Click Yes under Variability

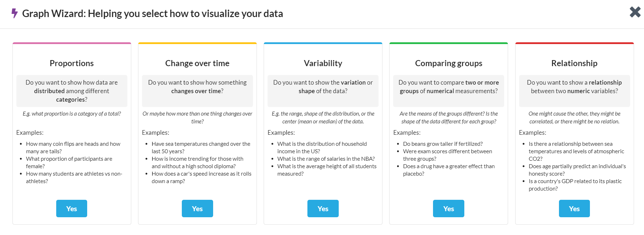click(323, 208)
